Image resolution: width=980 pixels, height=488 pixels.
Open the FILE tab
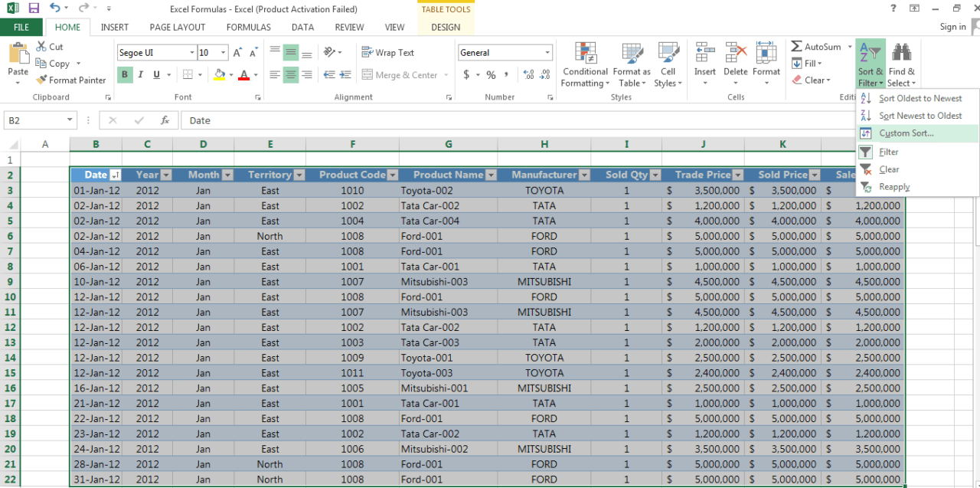coord(21,27)
